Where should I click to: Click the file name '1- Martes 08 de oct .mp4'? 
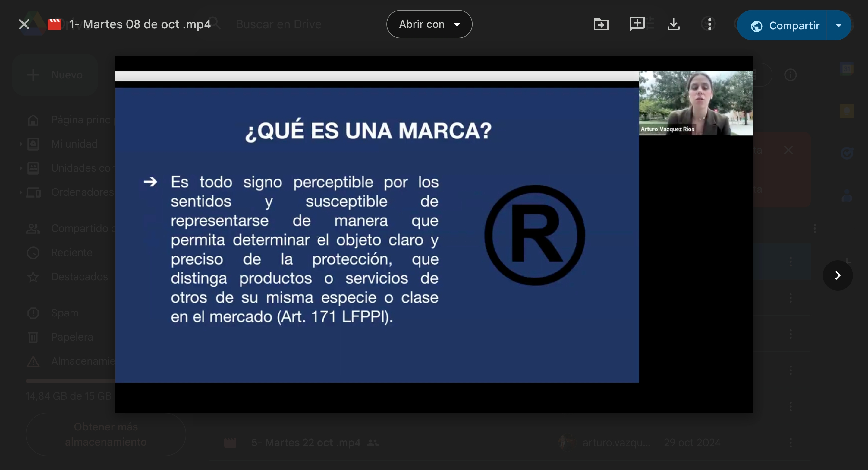click(x=140, y=24)
